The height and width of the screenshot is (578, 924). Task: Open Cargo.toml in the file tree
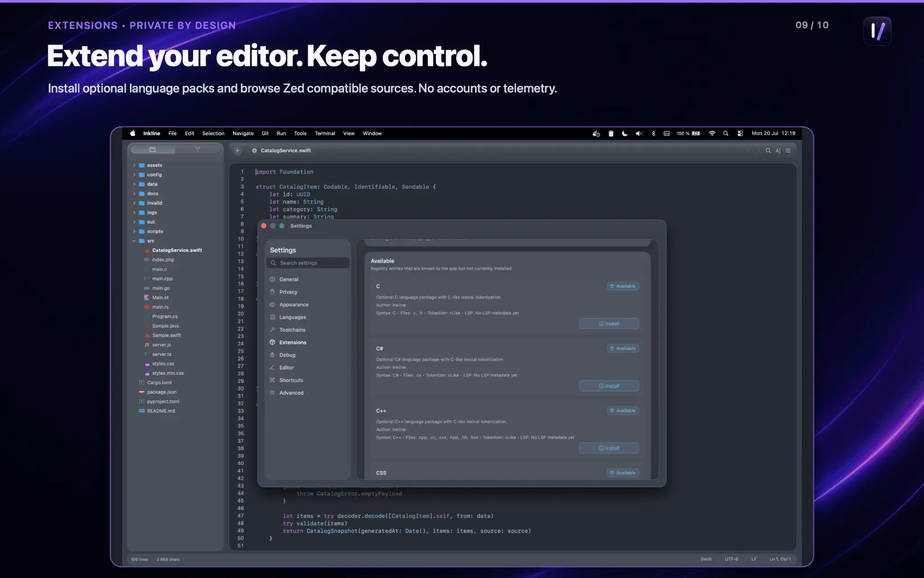(x=159, y=382)
